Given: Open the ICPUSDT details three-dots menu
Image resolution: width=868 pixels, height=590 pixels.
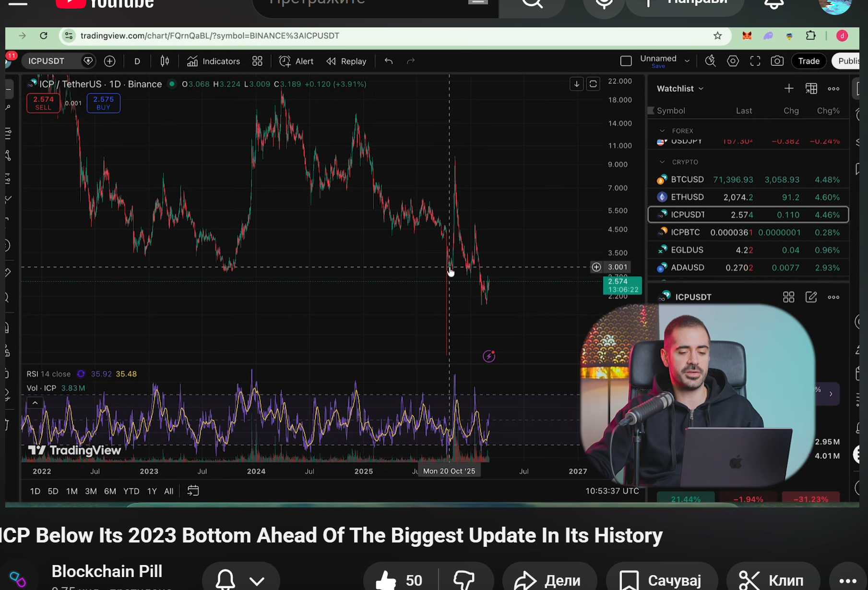Looking at the screenshot, I should pos(833,297).
